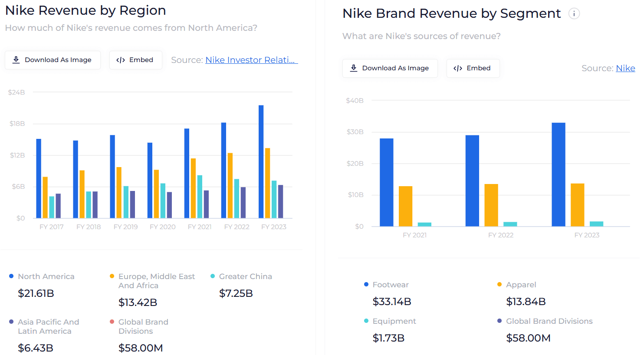
Task: Toggle Global Brand Divisions in the region chart legend
Action: click(143, 326)
